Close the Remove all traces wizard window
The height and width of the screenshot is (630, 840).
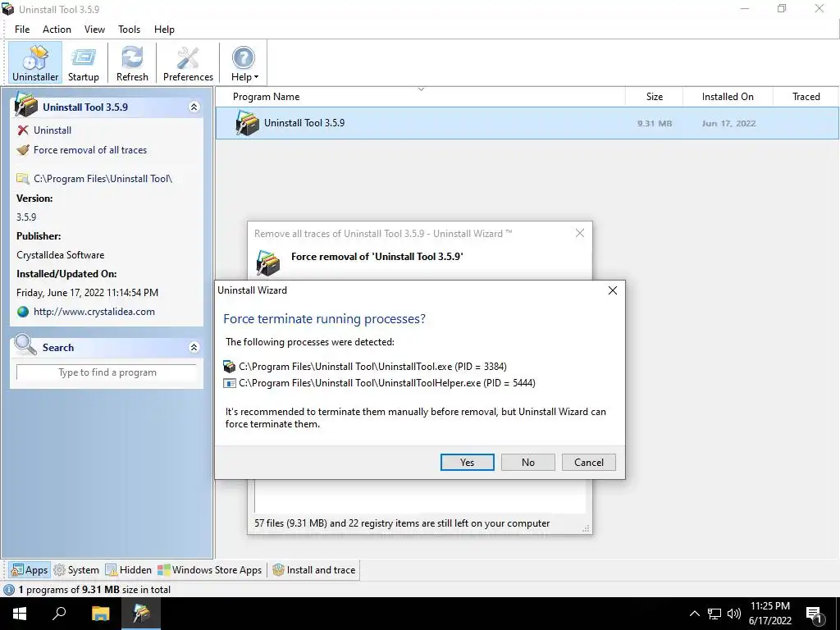(x=580, y=233)
